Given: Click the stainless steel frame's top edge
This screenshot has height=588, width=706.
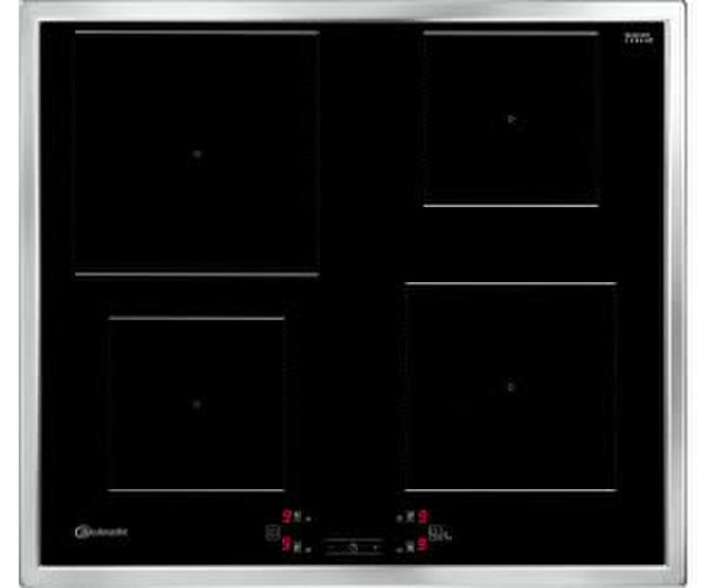Looking at the screenshot, I should (353, 11).
